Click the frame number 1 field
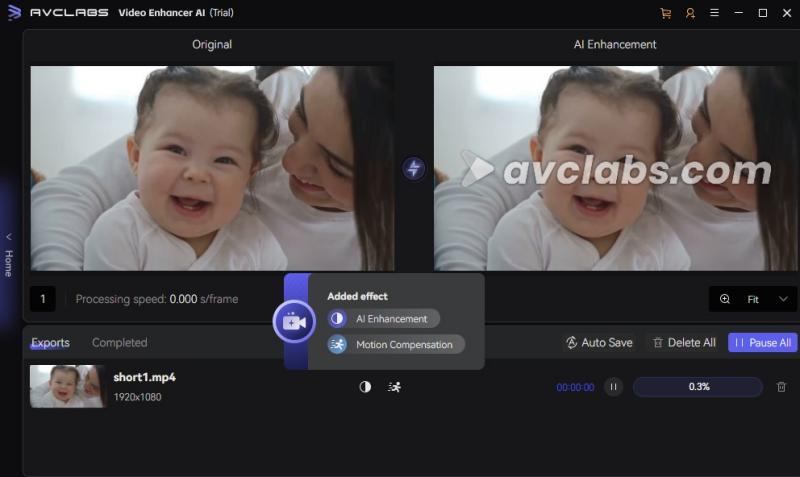800x477 pixels. point(43,299)
